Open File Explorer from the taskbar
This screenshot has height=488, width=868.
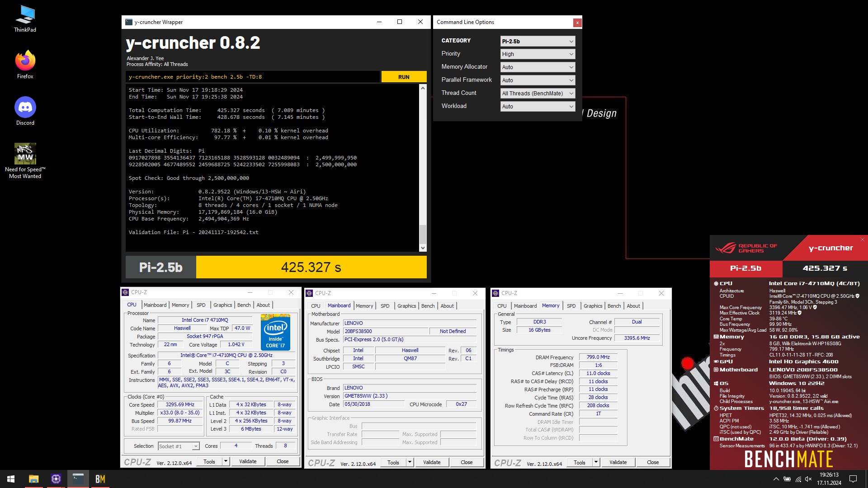coord(33,479)
